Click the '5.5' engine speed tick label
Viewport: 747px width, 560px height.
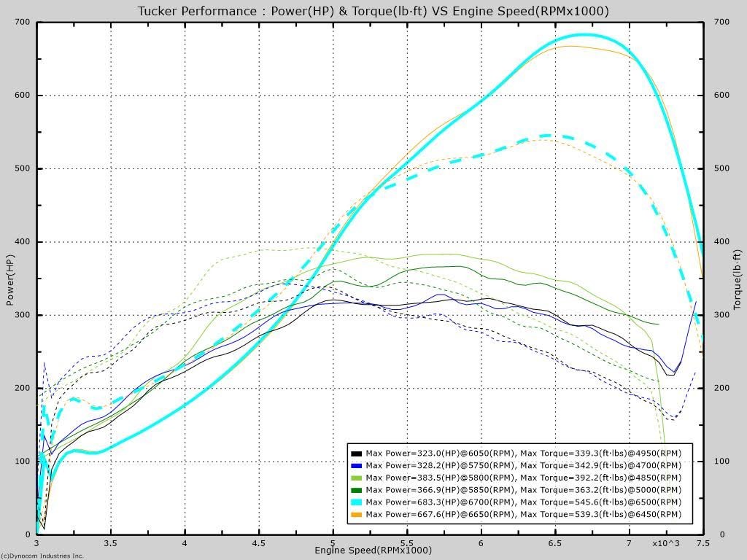(x=407, y=543)
